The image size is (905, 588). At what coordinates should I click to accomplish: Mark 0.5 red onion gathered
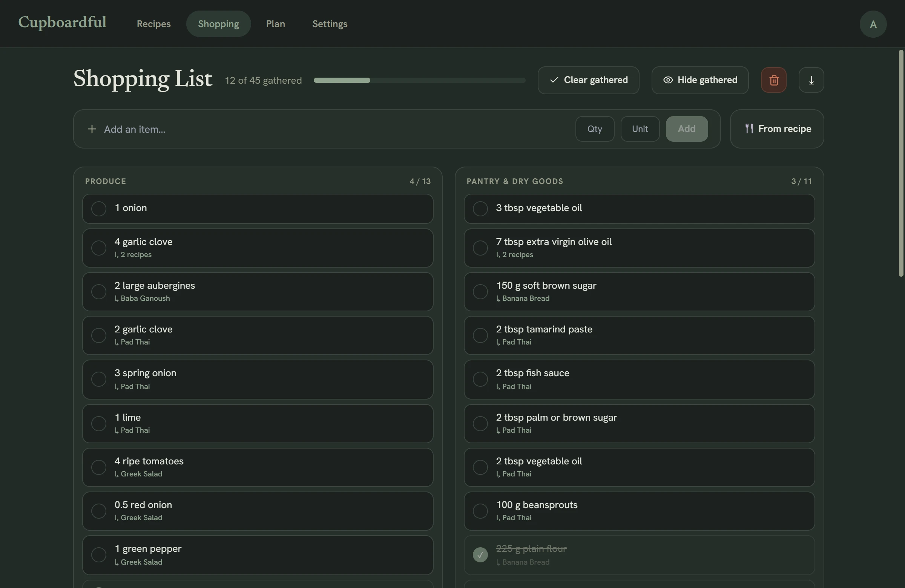(x=98, y=511)
